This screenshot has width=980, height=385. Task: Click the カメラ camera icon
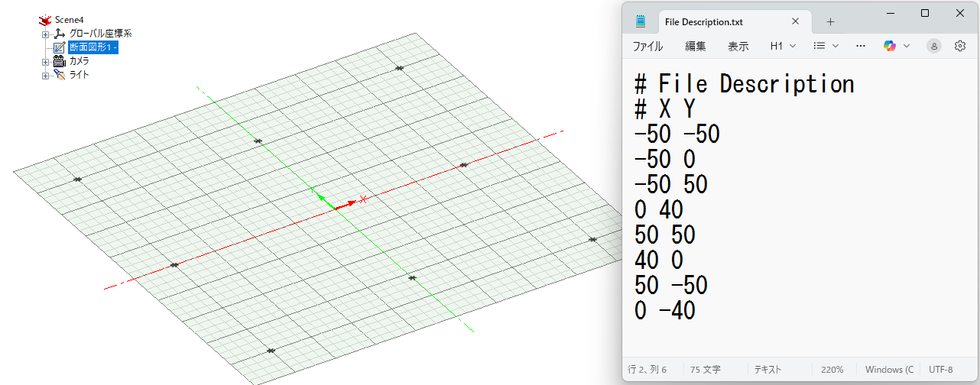coord(60,61)
